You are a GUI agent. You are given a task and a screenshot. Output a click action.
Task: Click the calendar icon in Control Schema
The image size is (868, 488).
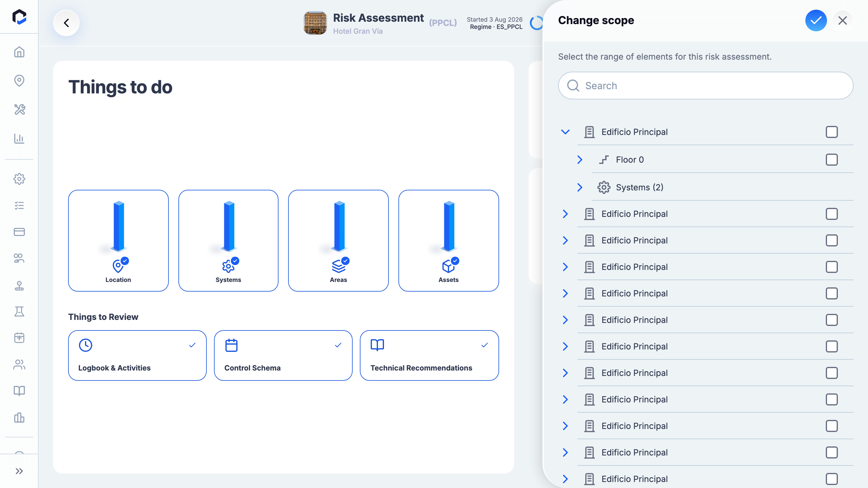tap(231, 345)
